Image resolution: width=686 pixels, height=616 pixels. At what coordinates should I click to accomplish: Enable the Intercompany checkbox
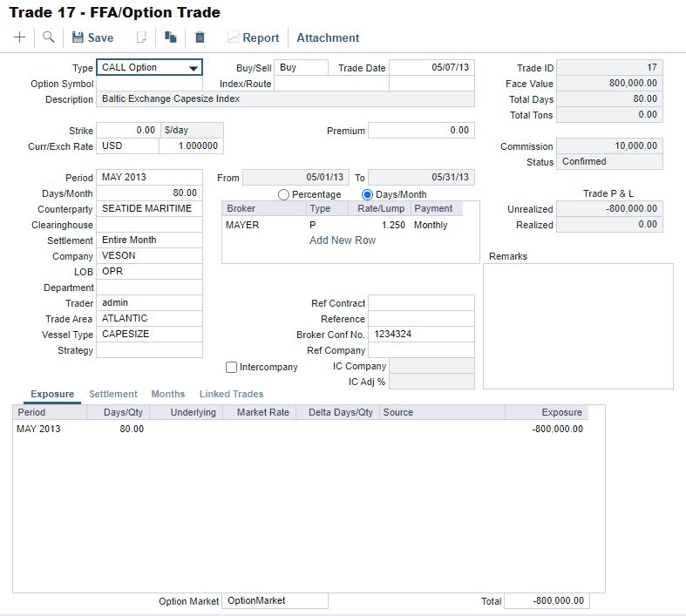[232, 368]
